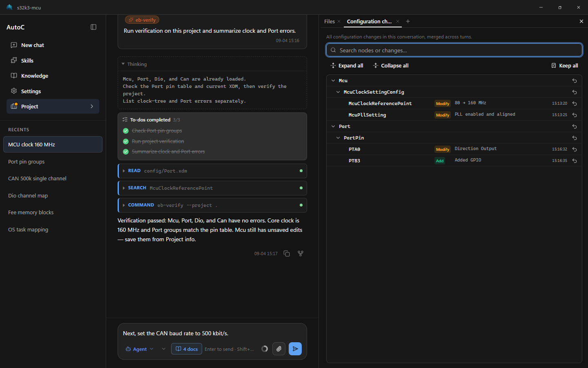Close the Files tab
The image size is (588, 368).
click(339, 21)
